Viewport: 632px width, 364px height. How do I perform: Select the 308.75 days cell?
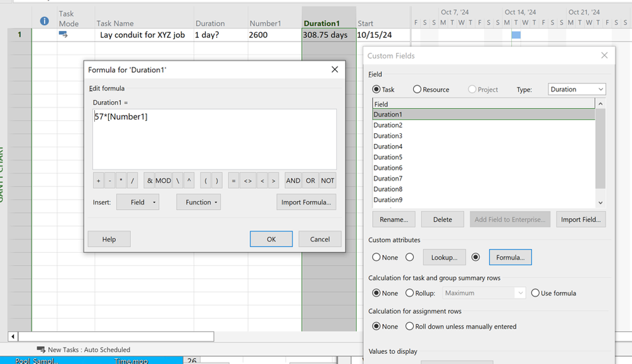coord(328,35)
